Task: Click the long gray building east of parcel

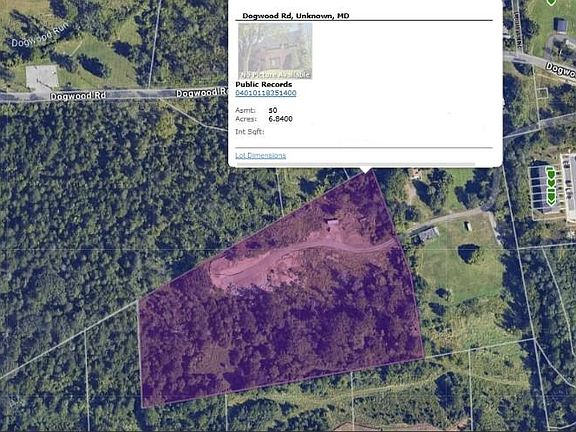Action: [427, 234]
